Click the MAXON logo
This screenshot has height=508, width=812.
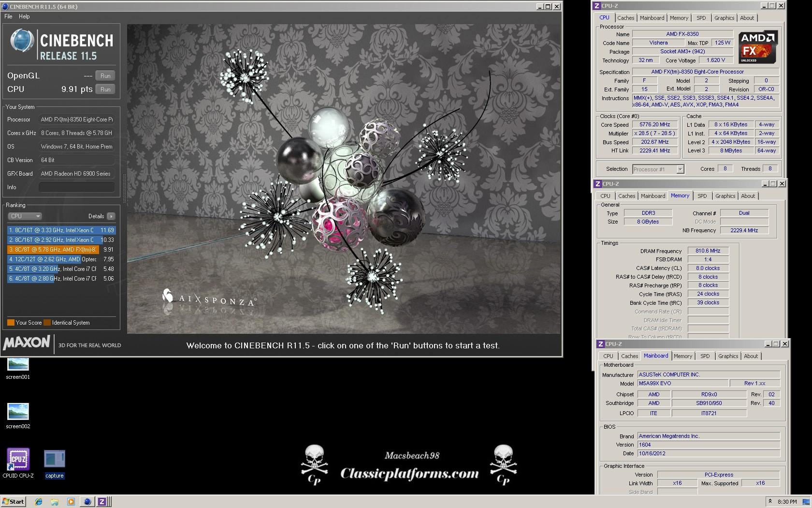(27, 343)
